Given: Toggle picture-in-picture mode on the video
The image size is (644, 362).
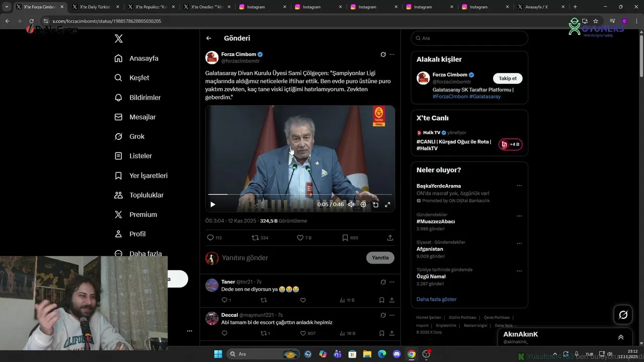Looking at the screenshot, I should pyautogui.click(x=375, y=204).
